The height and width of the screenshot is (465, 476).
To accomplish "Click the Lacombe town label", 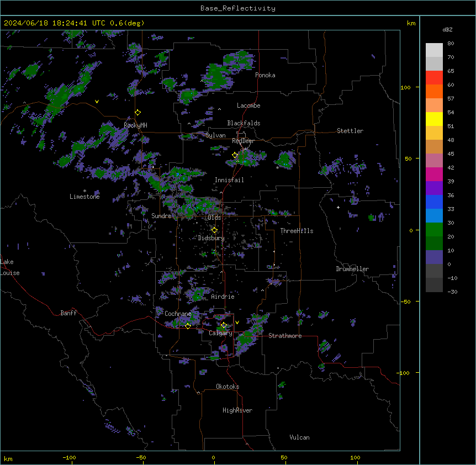I will [248, 105].
